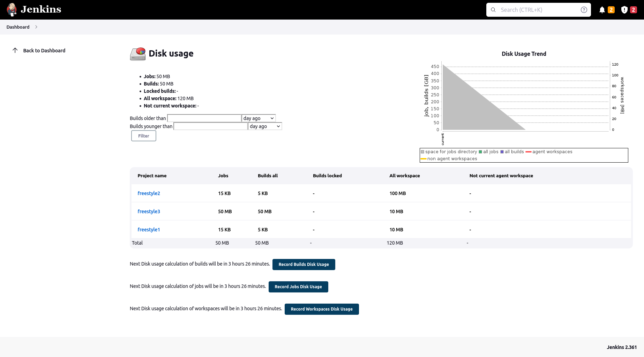
Task: Open notifications bell icon
Action: [602, 10]
